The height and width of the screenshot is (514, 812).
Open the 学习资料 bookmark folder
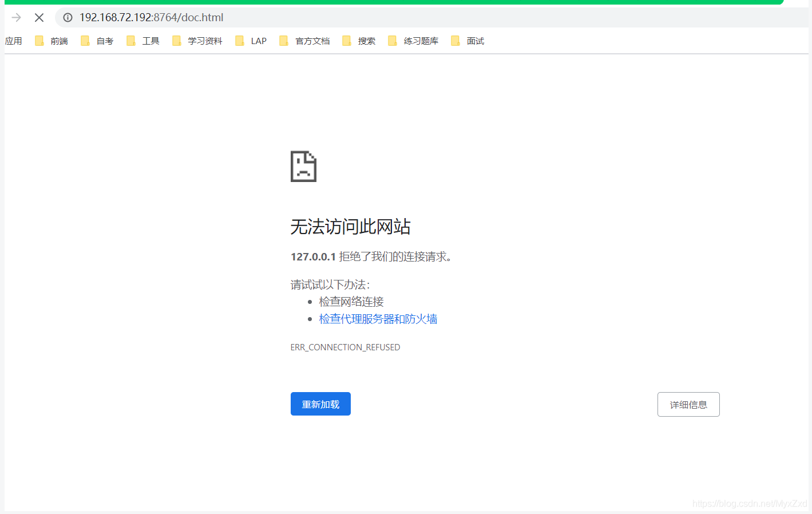pyautogui.click(x=198, y=41)
